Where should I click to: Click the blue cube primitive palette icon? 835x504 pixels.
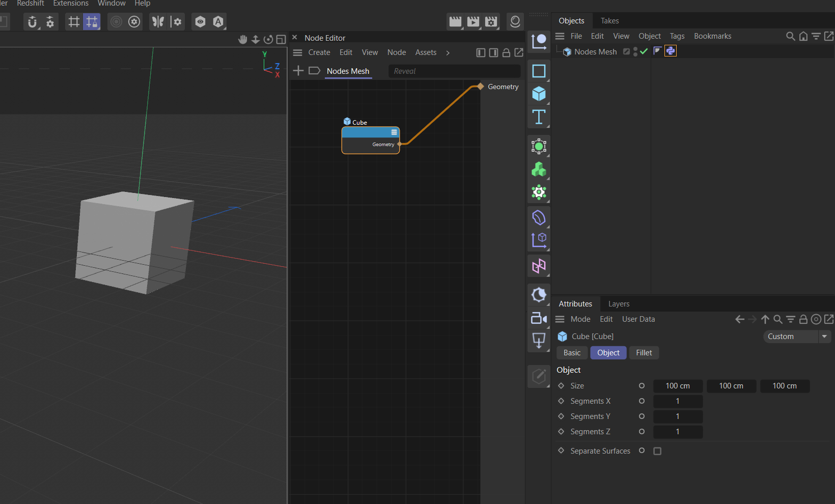pos(539,94)
